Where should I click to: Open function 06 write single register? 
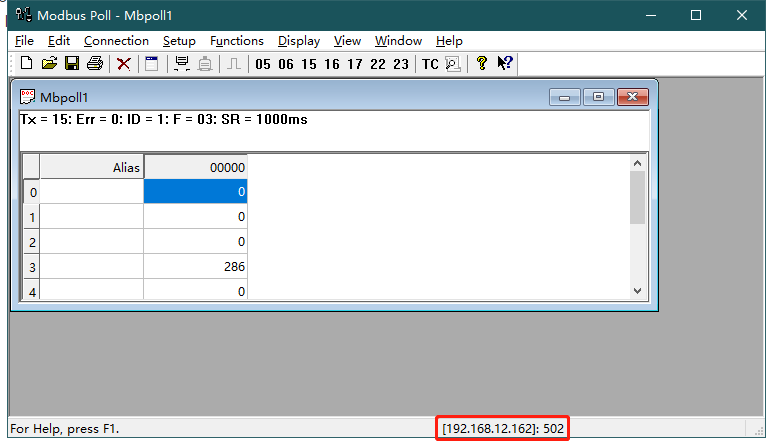coord(286,64)
